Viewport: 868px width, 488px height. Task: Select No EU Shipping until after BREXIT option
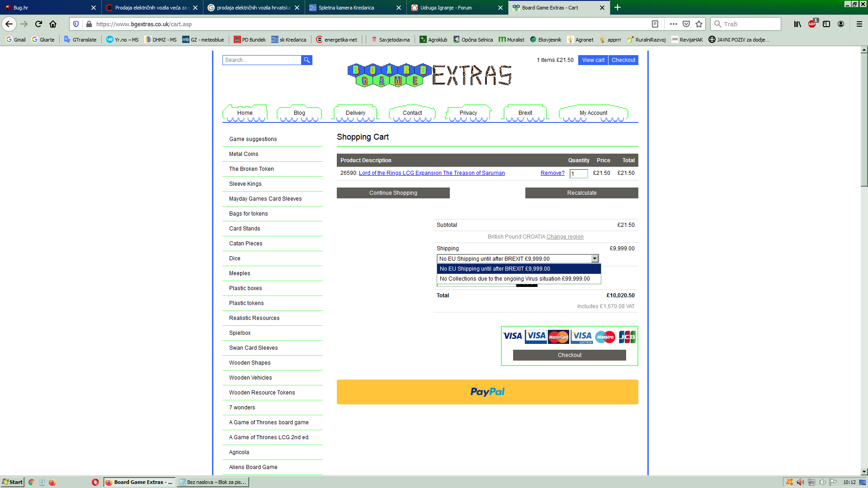519,269
